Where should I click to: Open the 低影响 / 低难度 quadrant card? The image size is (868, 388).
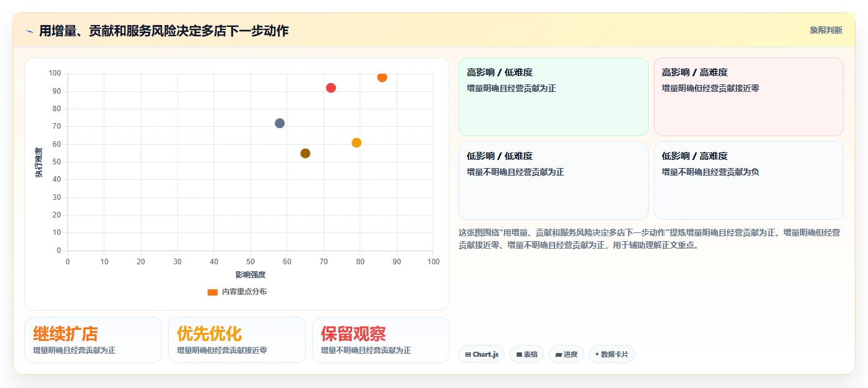[x=553, y=181]
